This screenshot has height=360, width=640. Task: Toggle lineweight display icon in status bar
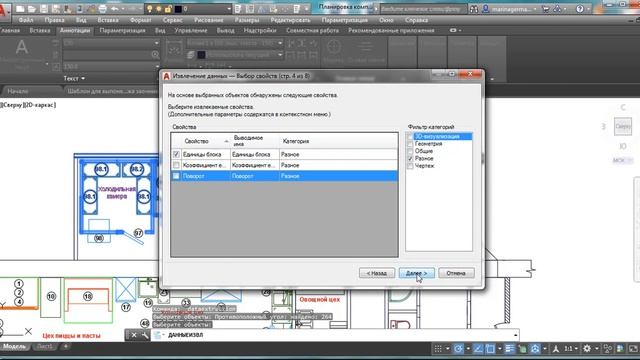click(x=509, y=349)
